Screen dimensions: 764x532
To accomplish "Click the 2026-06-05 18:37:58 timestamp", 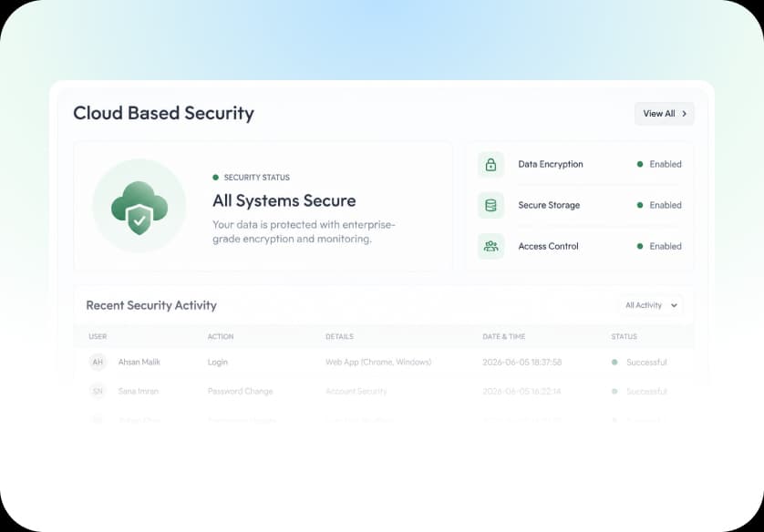I will coord(521,363).
